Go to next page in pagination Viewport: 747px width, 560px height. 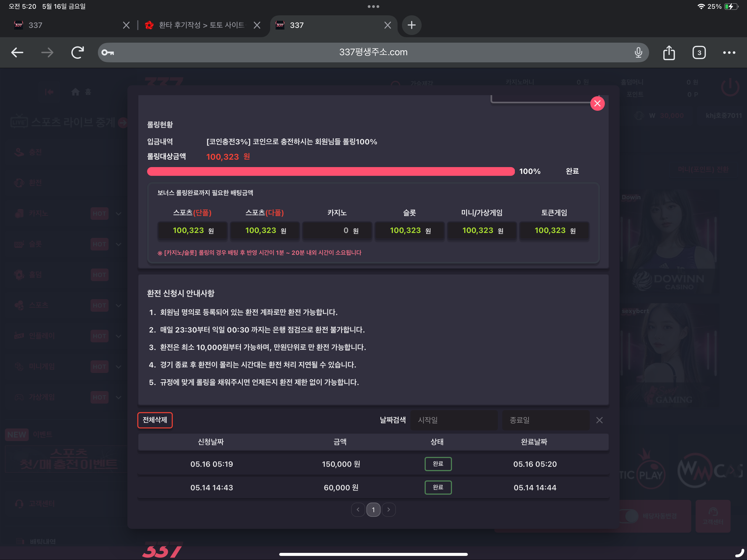[389, 509]
